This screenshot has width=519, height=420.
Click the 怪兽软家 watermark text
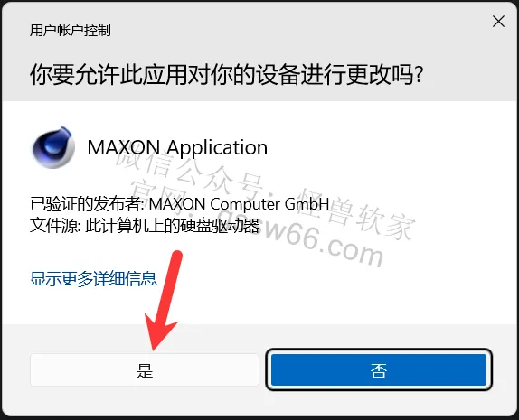tap(356, 213)
